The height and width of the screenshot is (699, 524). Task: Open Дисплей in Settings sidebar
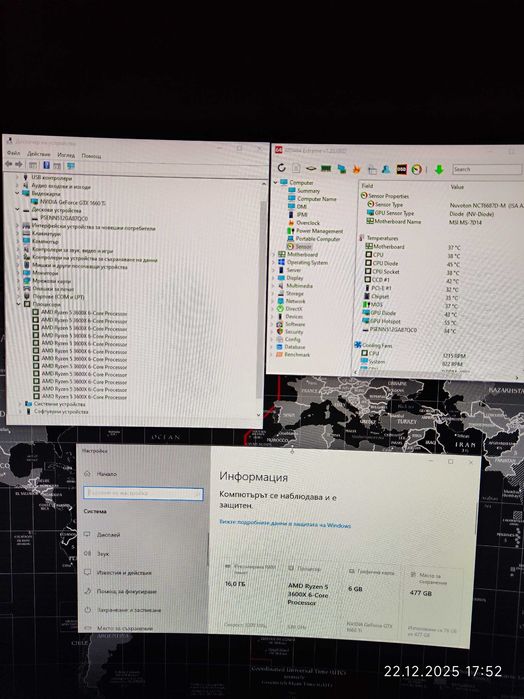tap(103, 534)
